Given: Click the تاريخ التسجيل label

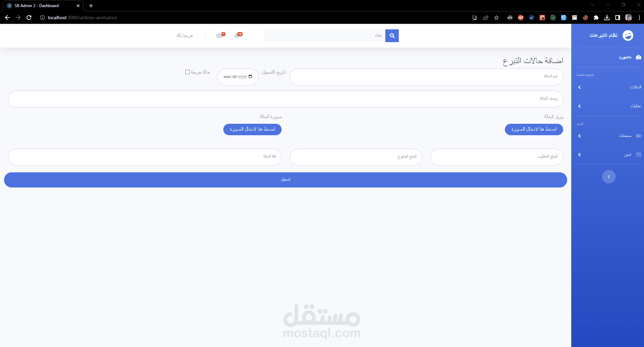Looking at the screenshot, I should [x=272, y=72].
